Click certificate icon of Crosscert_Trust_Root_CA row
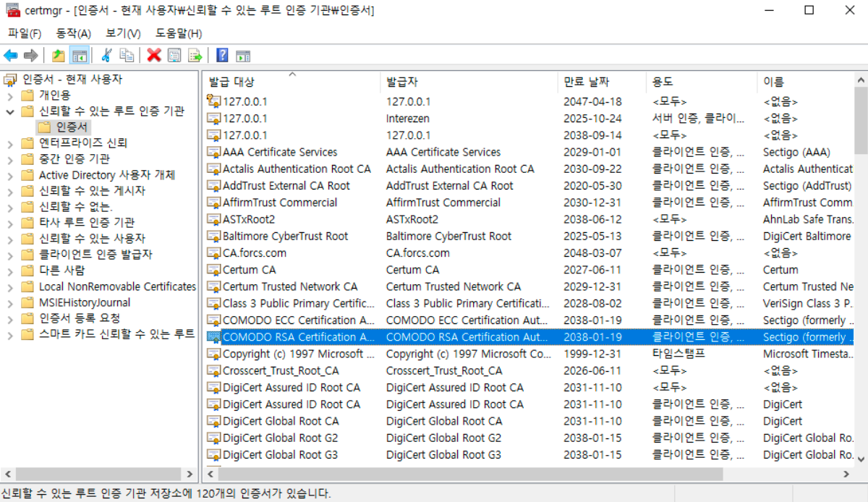 coord(213,370)
